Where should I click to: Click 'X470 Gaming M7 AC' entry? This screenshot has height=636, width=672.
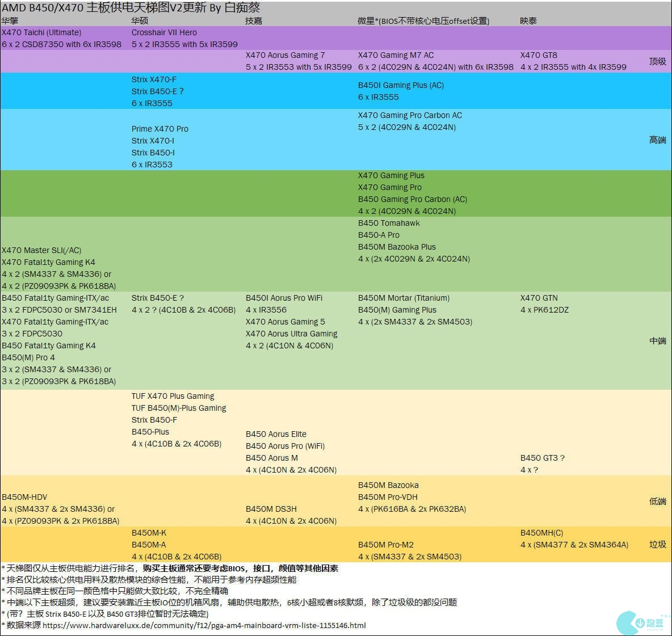[396, 55]
